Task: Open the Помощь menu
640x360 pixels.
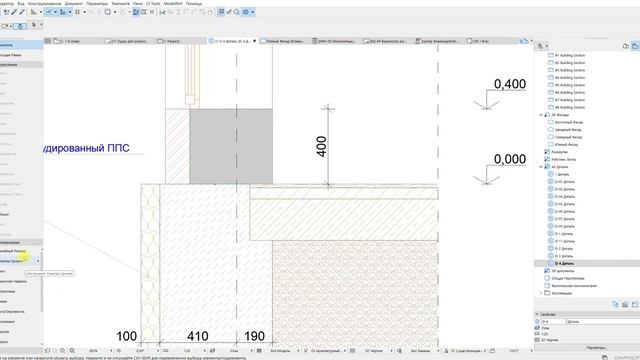Action: pos(194,3)
